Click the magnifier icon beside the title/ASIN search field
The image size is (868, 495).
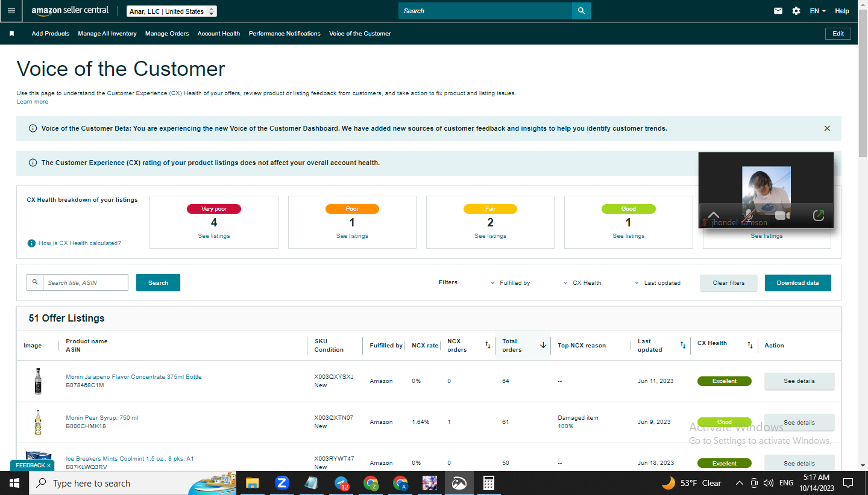point(35,282)
